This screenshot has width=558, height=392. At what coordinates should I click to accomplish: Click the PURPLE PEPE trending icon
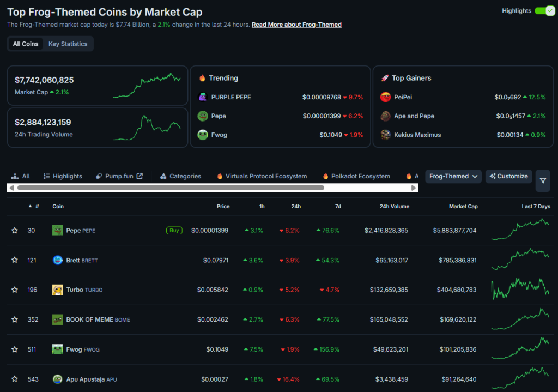[203, 97]
